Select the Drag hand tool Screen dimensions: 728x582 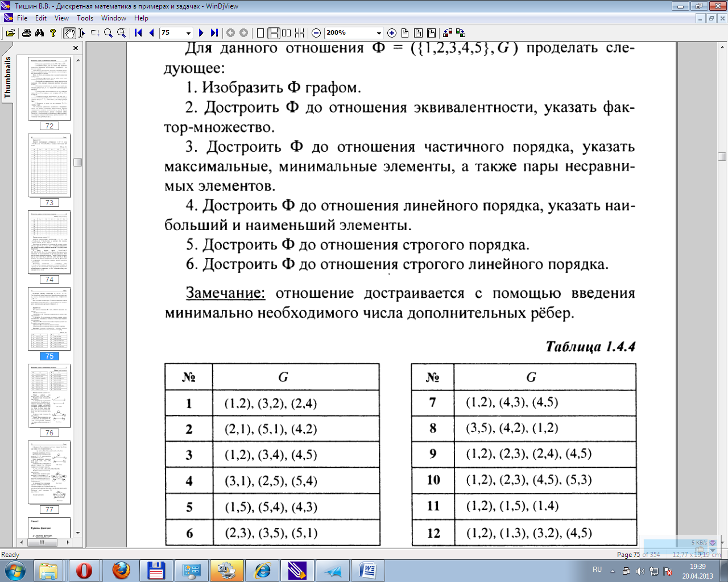point(69,33)
